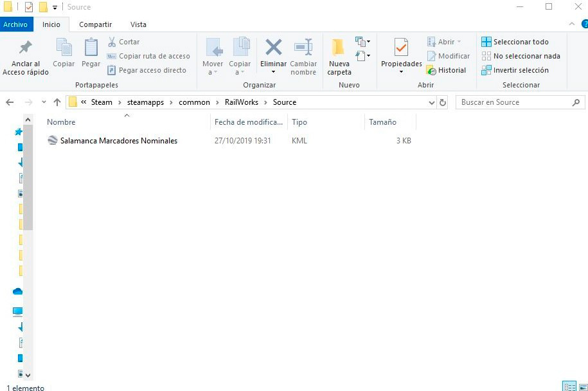The height and width of the screenshot is (391, 588).
Task: Click Pegar acceso directo
Action: tap(147, 70)
